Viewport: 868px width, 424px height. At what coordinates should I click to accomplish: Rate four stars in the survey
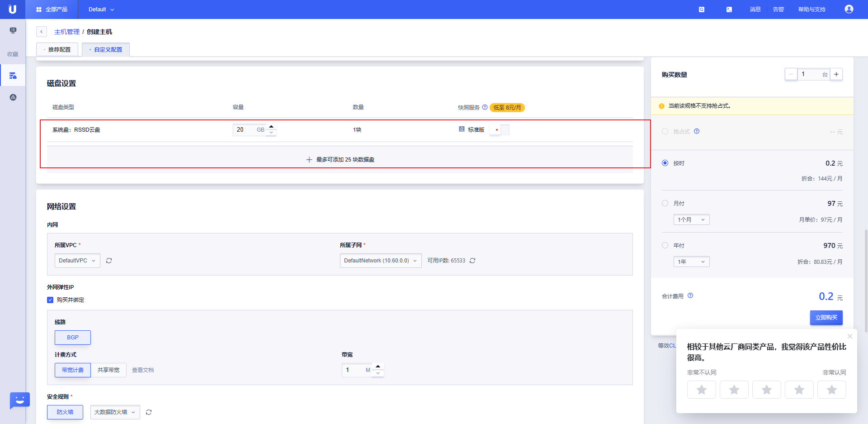coord(799,390)
